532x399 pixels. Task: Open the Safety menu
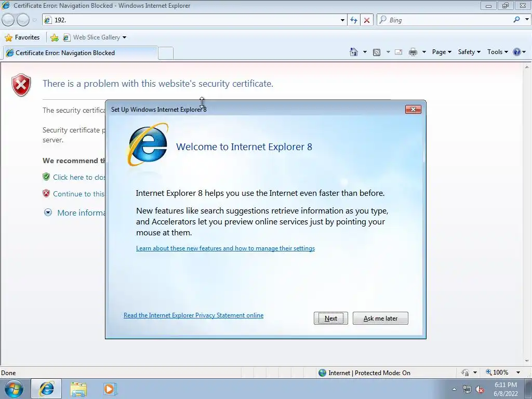coord(469,52)
